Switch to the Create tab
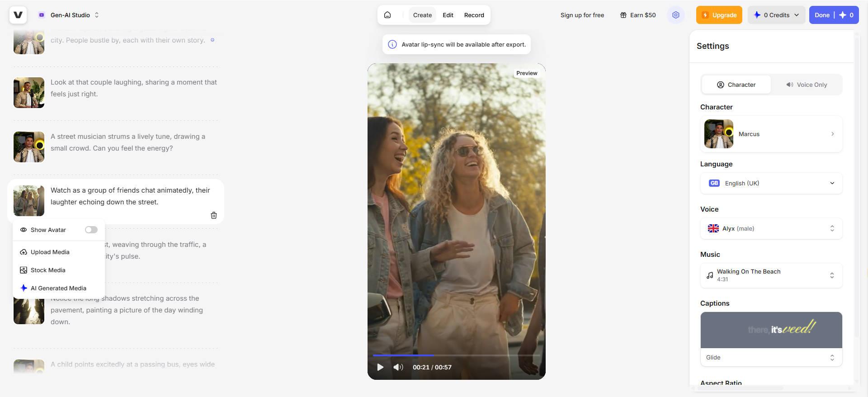The height and width of the screenshot is (397, 868). tap(422, 15)
